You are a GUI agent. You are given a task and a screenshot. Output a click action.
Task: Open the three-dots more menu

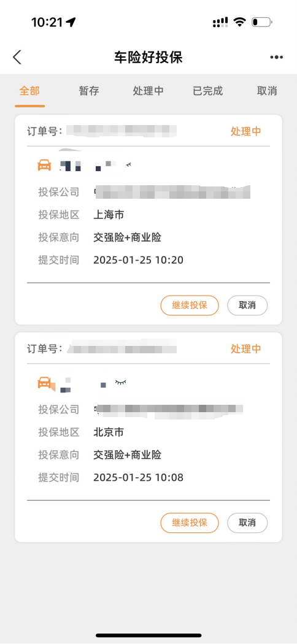(x=277, y=58)
